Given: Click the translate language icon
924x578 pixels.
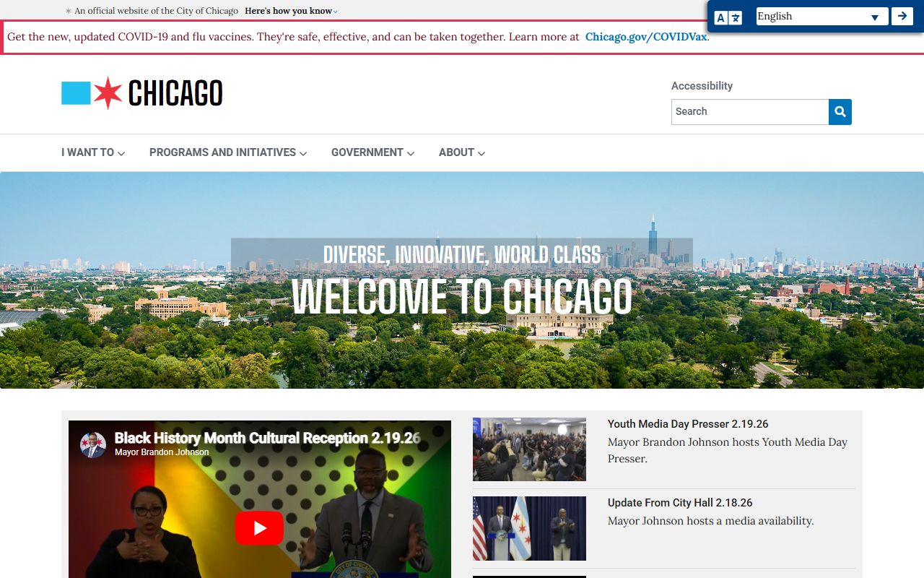Looking at the screenshot, I should pos(728,17).
